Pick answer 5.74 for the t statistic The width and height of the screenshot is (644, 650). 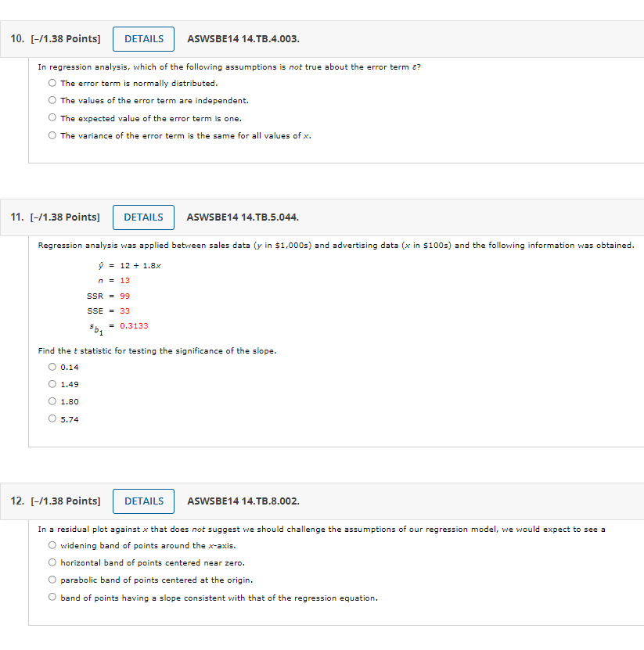click(52, 418)
